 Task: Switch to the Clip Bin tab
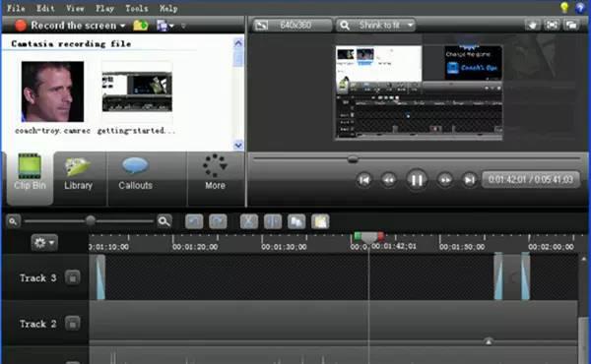coord(30,178)
